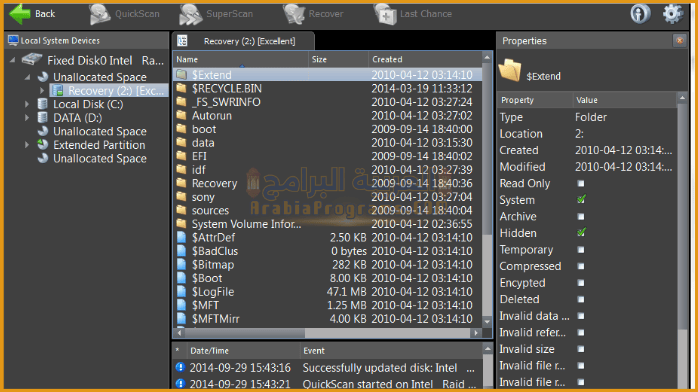This screenshot has width=698, height=392.
Task: Click the $LogFile file icon
Action: pos(181,291)
